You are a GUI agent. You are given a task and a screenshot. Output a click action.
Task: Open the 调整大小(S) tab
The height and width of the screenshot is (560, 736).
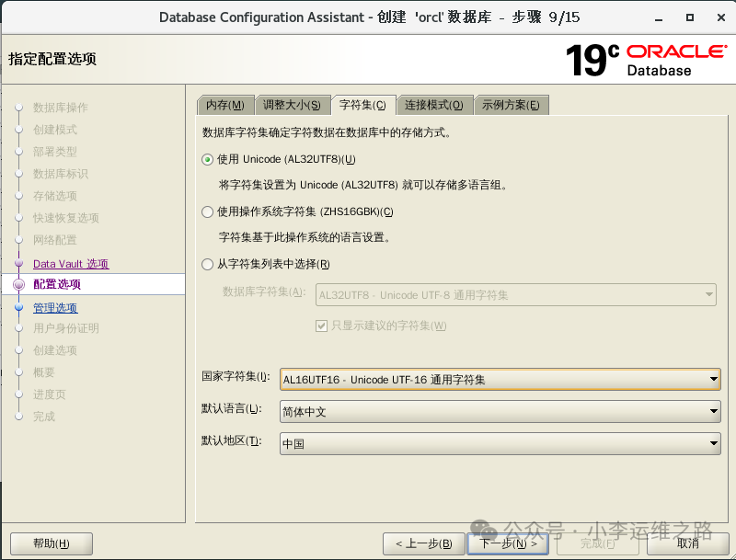coord(292,105)
